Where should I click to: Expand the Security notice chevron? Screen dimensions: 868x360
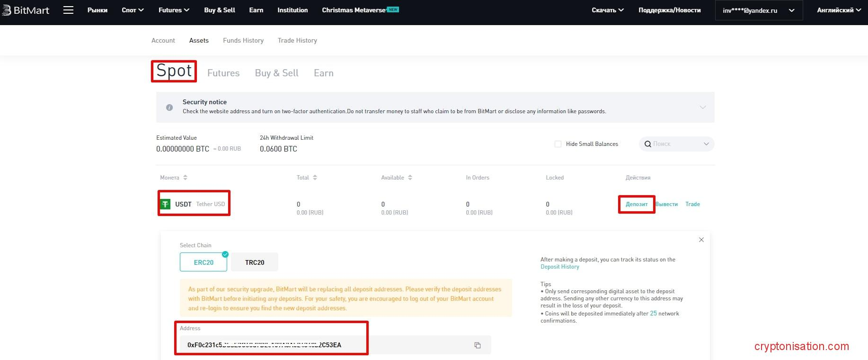(702, 107)
